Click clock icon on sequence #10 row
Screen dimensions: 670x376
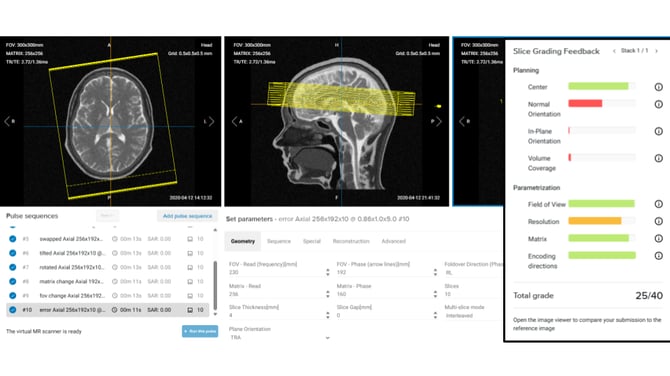tap(115, 310)
